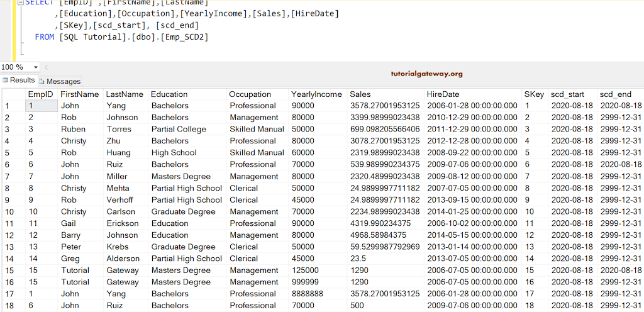Click the Messages tab page icon
Screen dimensions: 644x312
(42, 81)
